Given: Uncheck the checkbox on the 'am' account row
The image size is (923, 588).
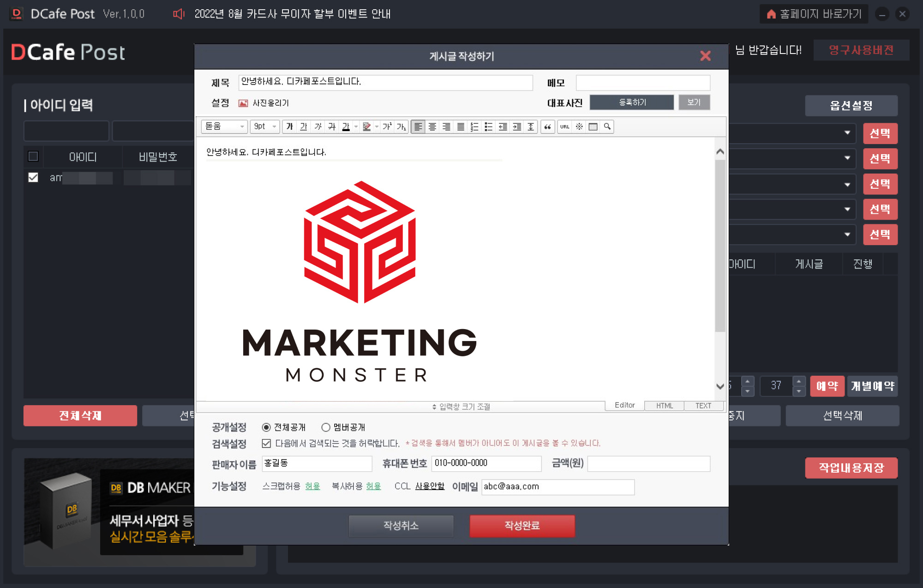Looking at the screenshot, I should (x=33, y=177).
